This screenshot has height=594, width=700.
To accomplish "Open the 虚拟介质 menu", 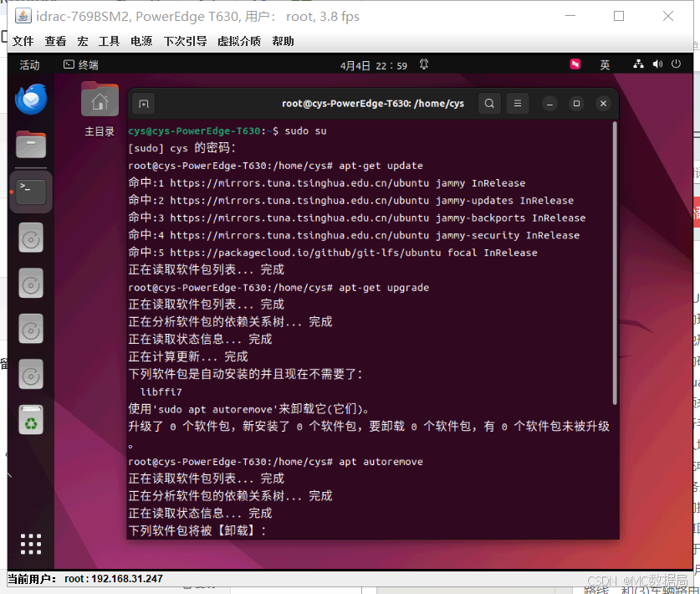I will tap(239, 42).
